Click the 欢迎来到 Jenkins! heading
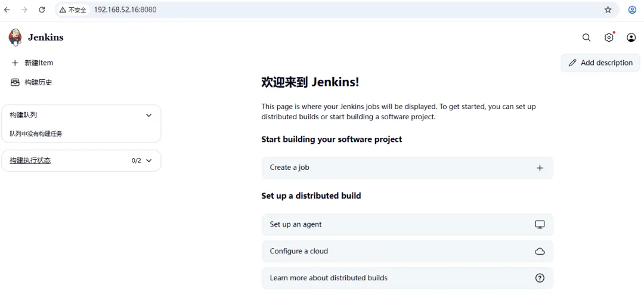Image resolution: width=644 pixels, height=294 pixels. click(311, 82)
